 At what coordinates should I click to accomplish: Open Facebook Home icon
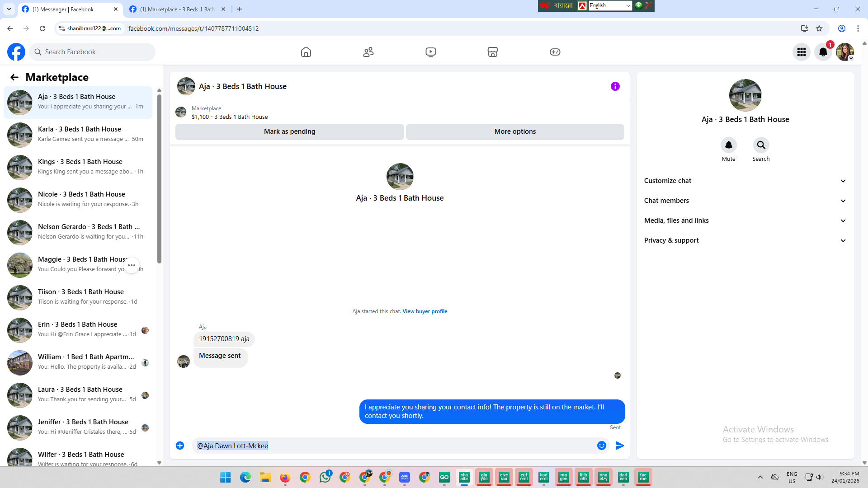(306, 52)
